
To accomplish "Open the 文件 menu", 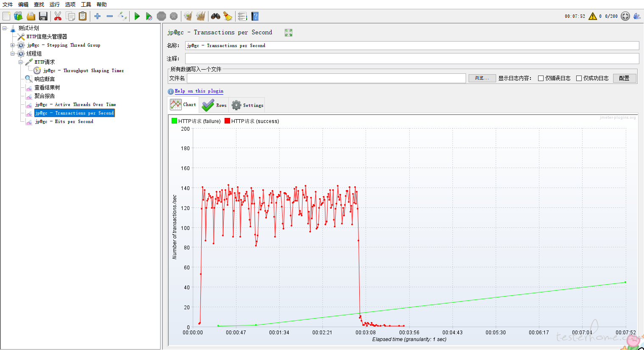I will [x=8, y=4].
